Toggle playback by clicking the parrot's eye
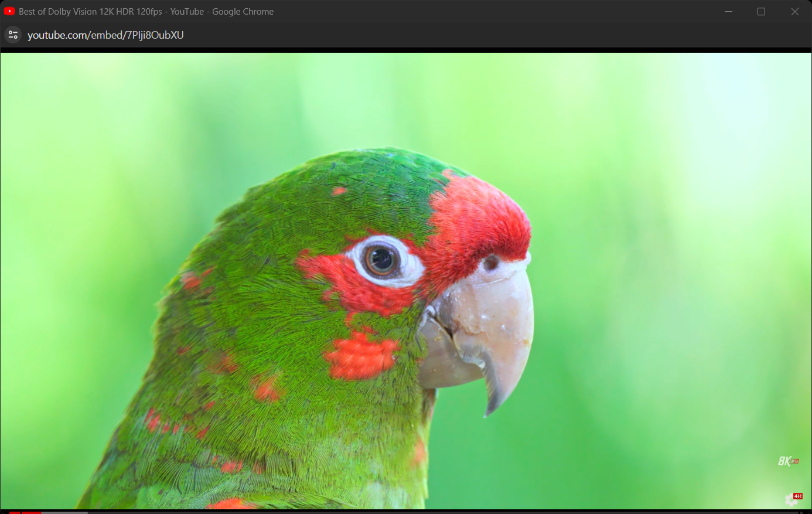 tap(381, 260)
